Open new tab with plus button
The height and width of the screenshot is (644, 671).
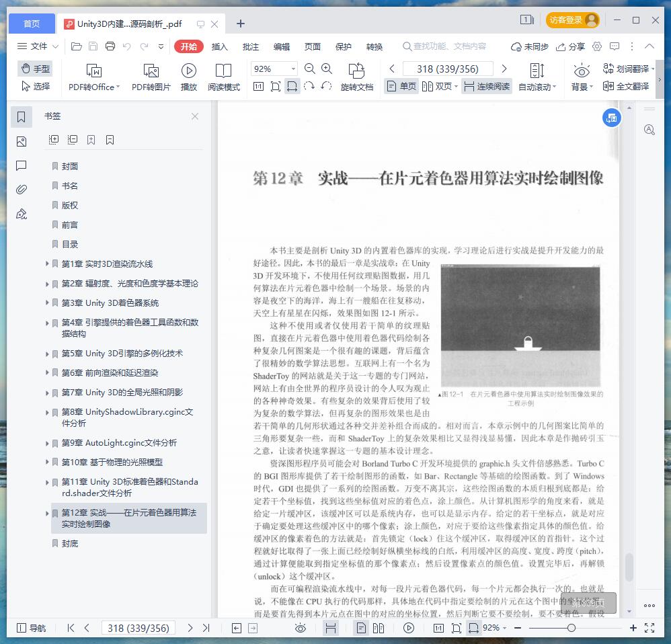click(241, 24)
